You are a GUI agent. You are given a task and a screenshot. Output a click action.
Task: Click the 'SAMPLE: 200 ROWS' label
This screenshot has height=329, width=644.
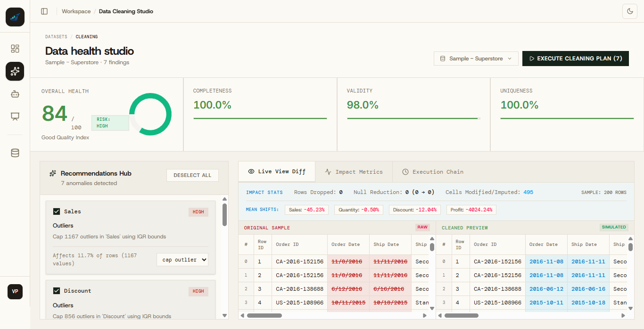(604, 193)
